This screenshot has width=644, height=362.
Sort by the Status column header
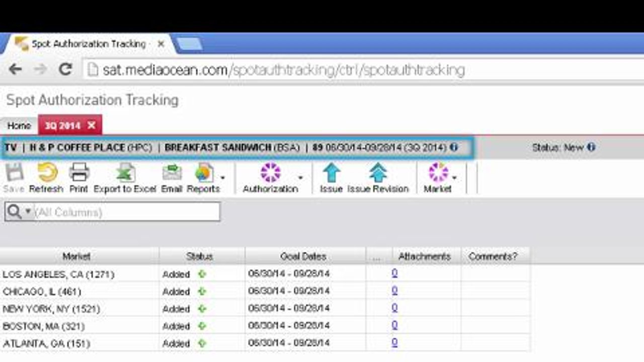point(202,256)
